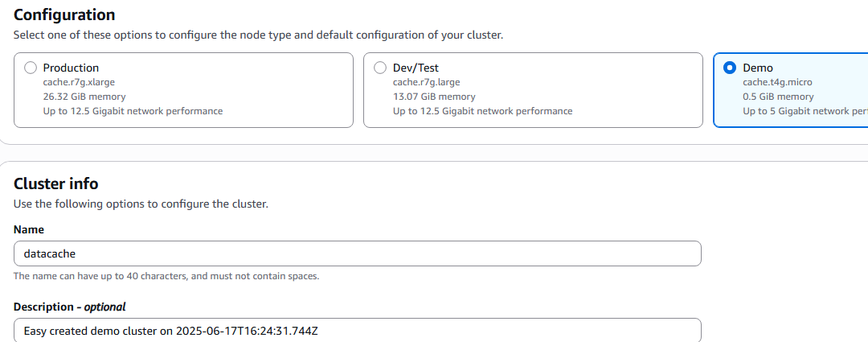Click Production card's network performance text
This screenshot has width=868, height=342.
[133, 111]
